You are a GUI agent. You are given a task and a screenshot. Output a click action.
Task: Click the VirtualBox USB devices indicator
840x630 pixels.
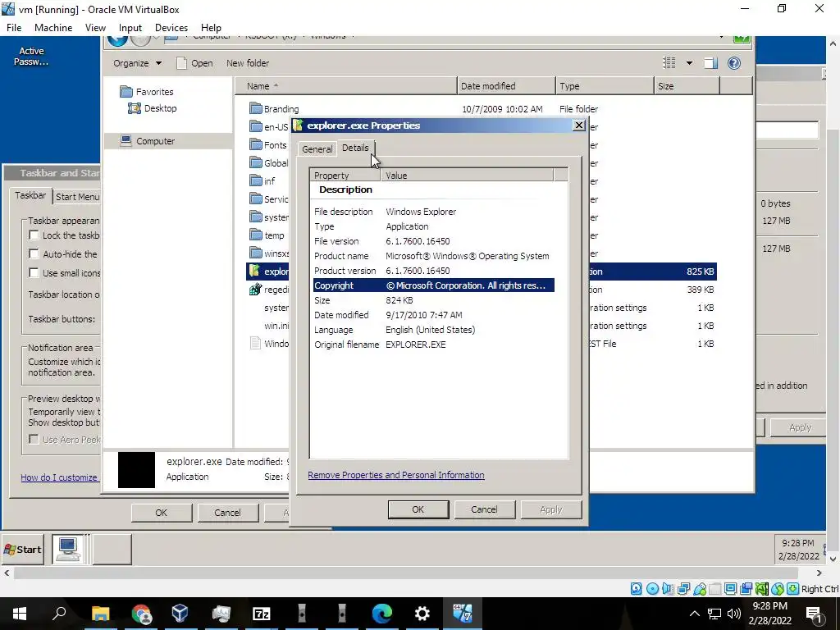[699, 589]
